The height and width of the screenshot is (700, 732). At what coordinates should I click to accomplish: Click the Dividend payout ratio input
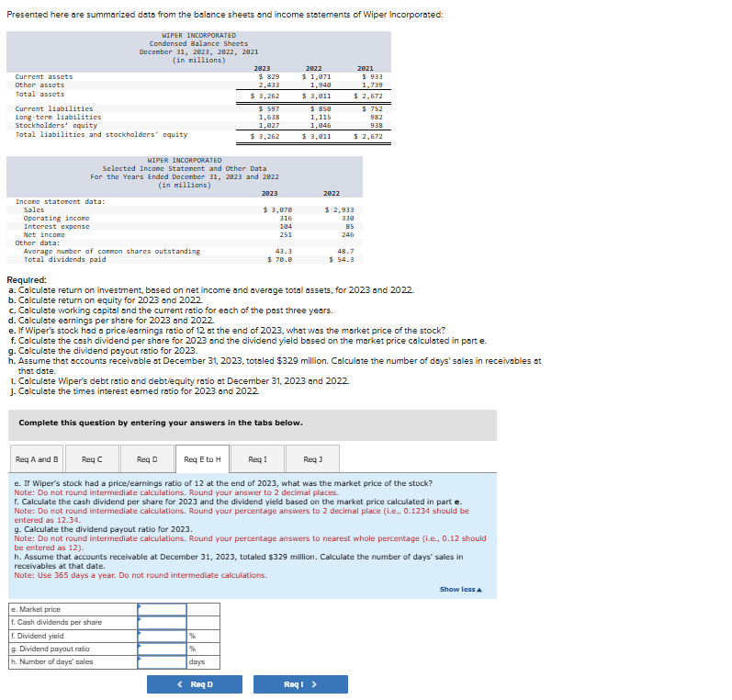[x=162, y=649]
